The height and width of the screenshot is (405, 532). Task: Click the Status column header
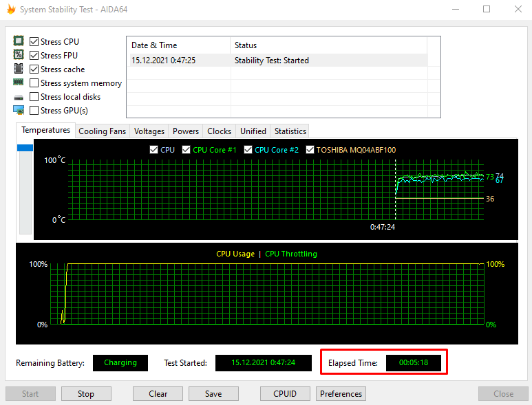point(328,45)
